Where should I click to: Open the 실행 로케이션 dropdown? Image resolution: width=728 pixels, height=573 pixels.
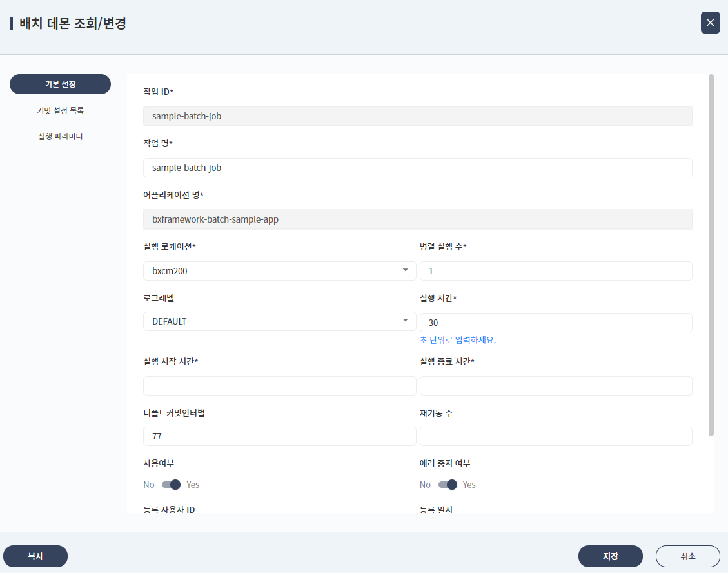[x=279, y=270]
